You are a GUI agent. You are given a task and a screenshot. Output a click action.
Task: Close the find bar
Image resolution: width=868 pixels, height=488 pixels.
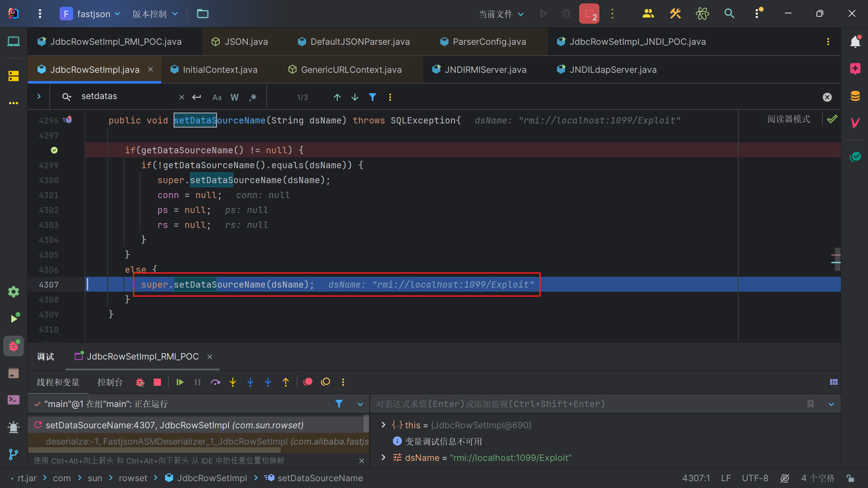coord(827,97)
